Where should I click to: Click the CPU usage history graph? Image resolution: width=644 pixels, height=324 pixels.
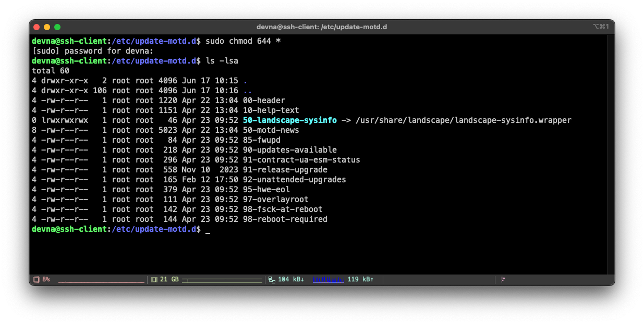tap(101, 281)
